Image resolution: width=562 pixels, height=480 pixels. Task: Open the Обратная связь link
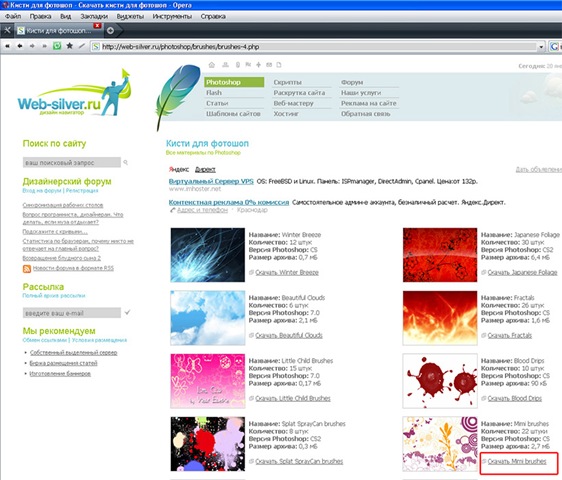pyautogui.click(x=366, y=114)
